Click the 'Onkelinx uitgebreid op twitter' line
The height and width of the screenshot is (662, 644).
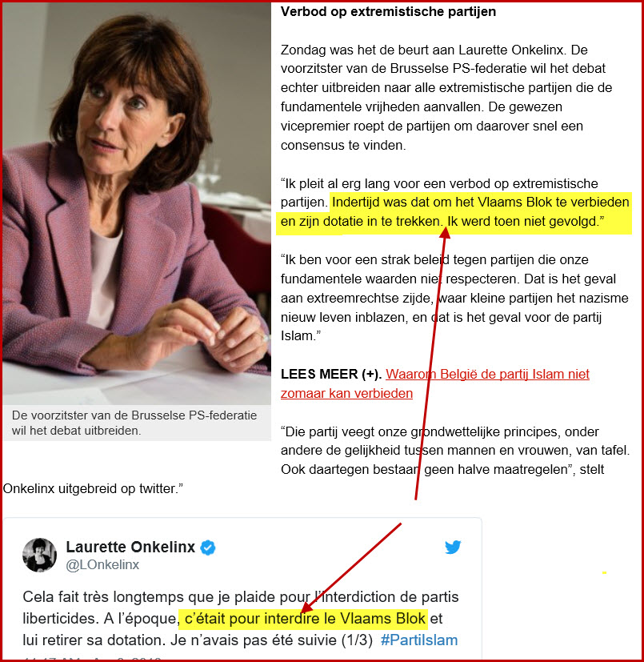[x=93, y=488]
